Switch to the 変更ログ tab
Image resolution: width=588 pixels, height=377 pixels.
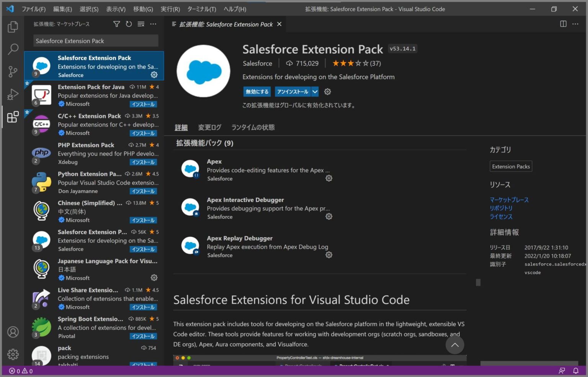tap(209, 127)
